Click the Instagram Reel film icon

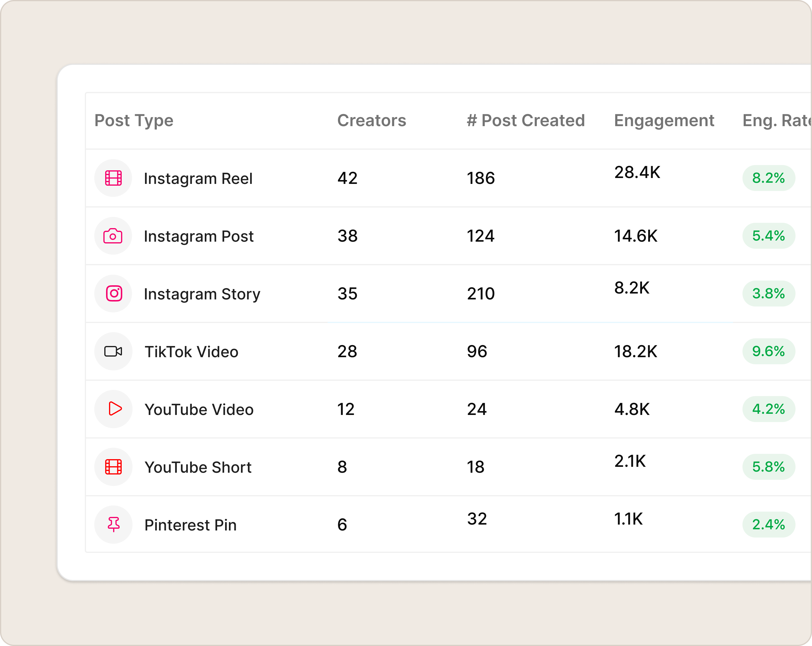click(113, 178)
